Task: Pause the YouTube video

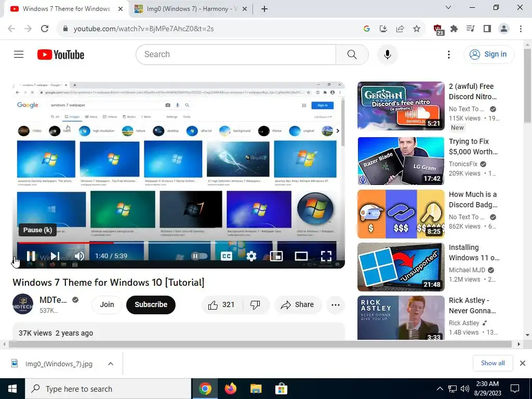Action: [x=31, y=256]
